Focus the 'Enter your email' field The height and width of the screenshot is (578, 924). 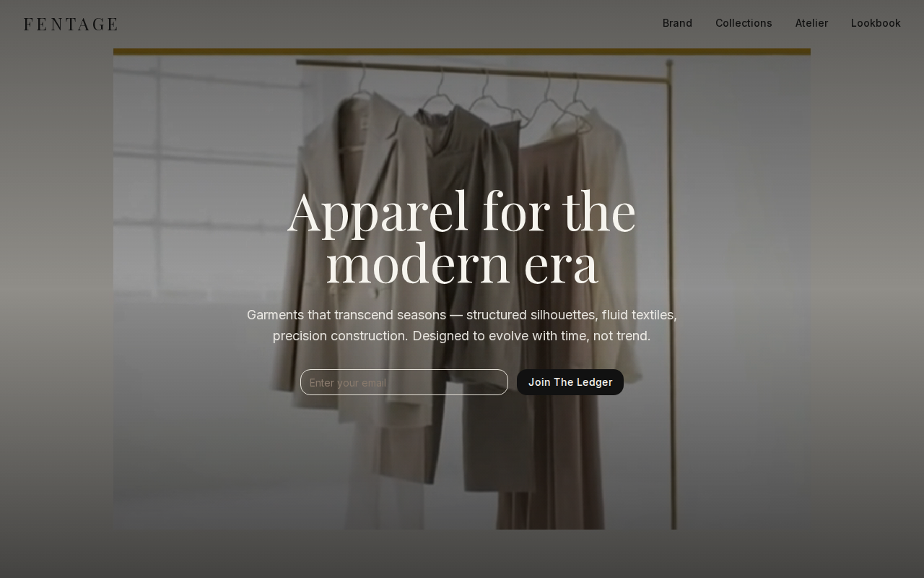click(404, 382)
